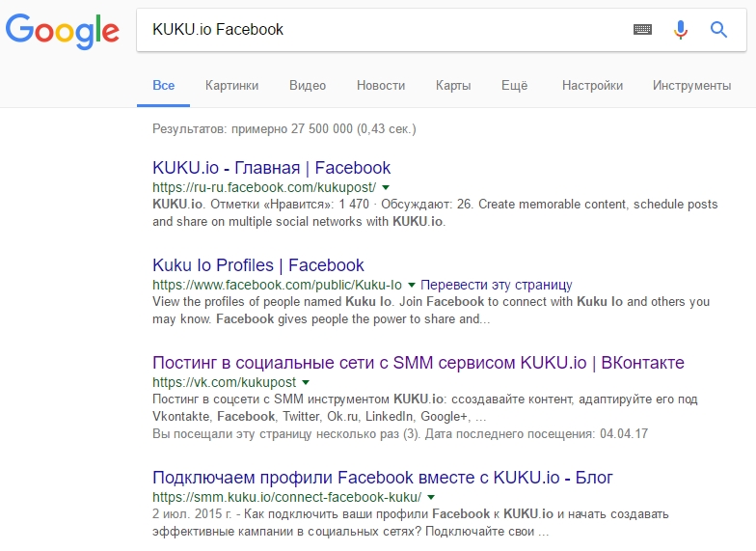Click snippet mentioning Отметки «Нравится»: 1 470

(x=435, y=212)
